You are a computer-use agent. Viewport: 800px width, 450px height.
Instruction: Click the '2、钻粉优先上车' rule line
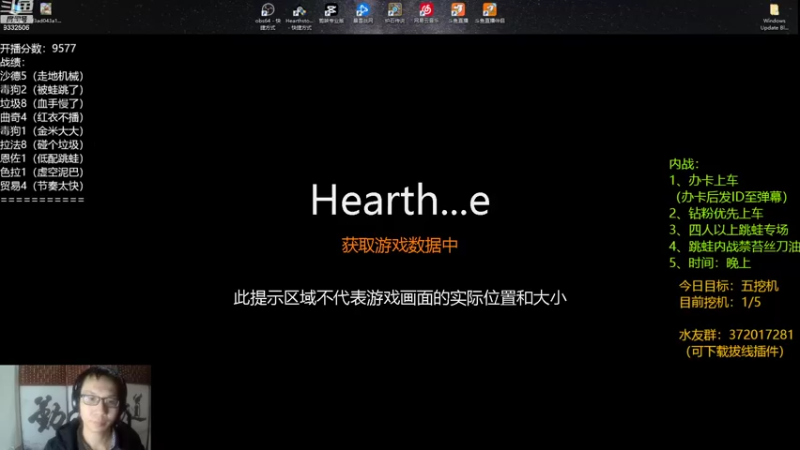tap(716, 213)
